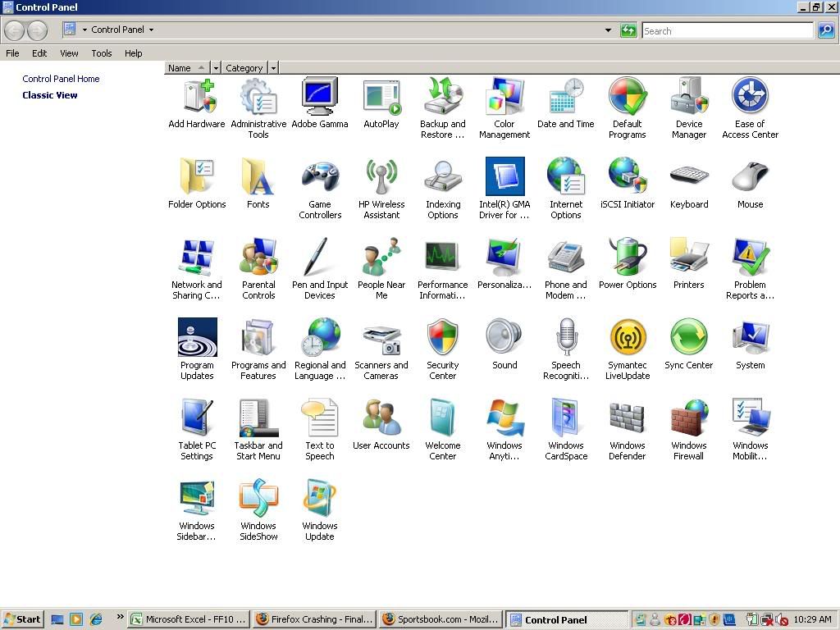Screen dimensions: 840x630
Task: Open Keyboard settings icon
Action: 689,176
